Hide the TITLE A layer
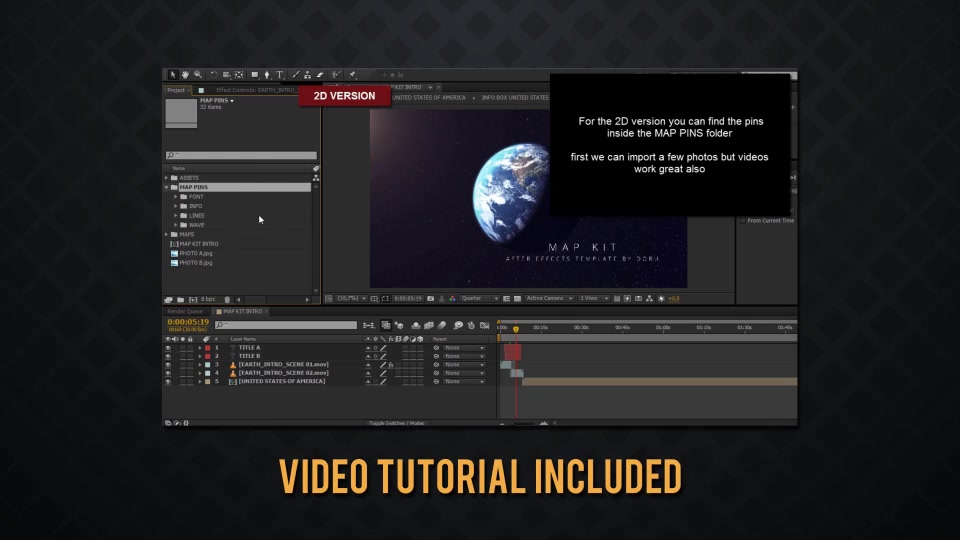Viewport: 960px width, 540px height. (x=168, y=348)
